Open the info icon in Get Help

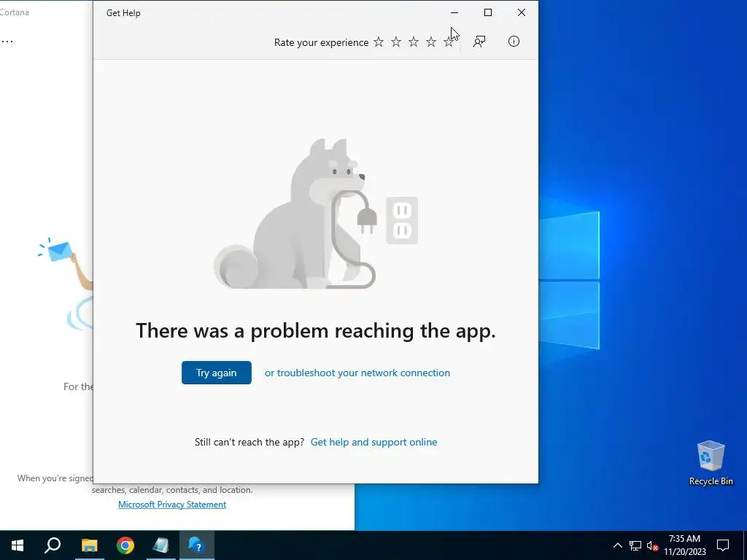point(514,42)
